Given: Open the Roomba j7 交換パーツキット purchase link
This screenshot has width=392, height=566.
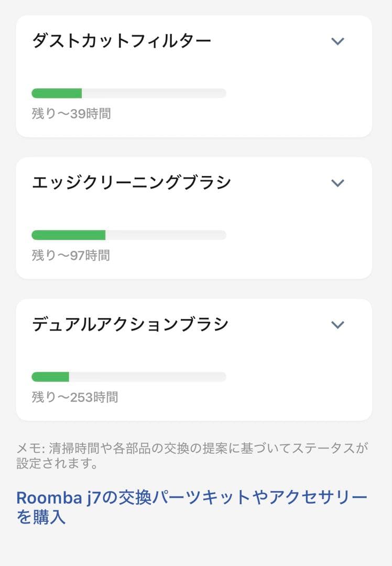Looking at the screenshot, I should (x=192, y=497).
